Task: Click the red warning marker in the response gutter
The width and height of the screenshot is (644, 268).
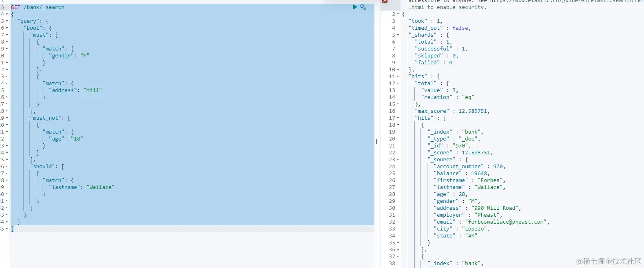Action: click(x=384, y=1)
